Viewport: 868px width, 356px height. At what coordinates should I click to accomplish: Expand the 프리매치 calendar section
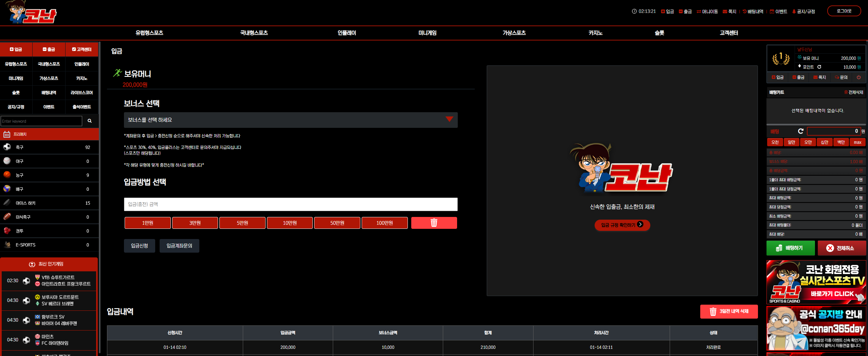50,134
